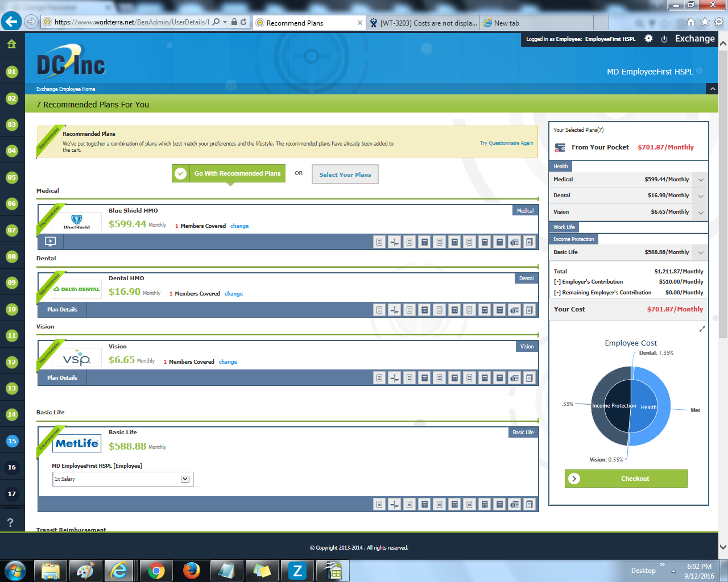Viewport: 728px width, 582px height.
Task: Click the compare scale icon on Blue Shield HMO
Action: [394, 242]
